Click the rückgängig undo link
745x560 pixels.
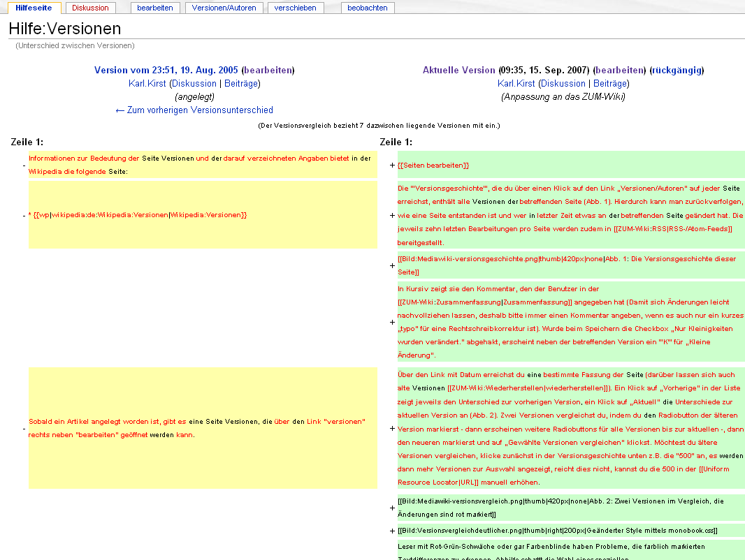point(677,71)
